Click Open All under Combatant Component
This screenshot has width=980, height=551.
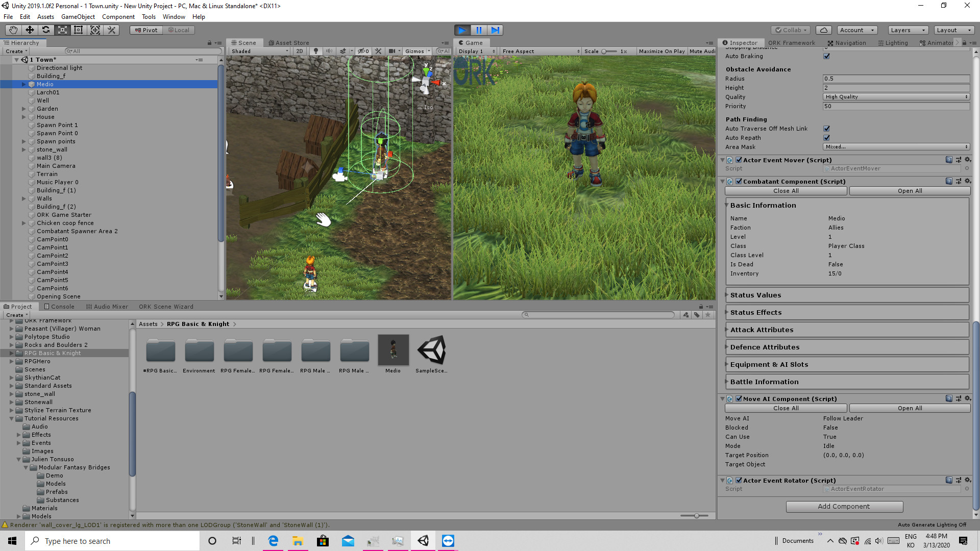(910, 191)
